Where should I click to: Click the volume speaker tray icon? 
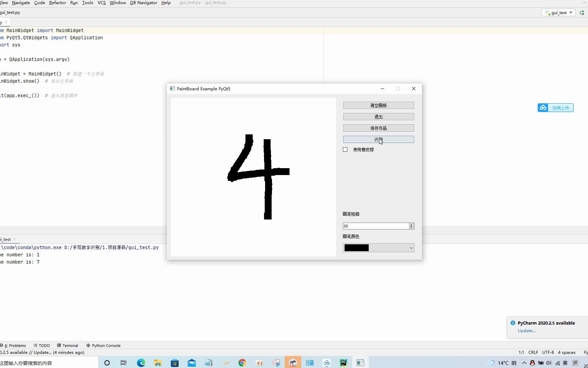[x=549, y=363]
